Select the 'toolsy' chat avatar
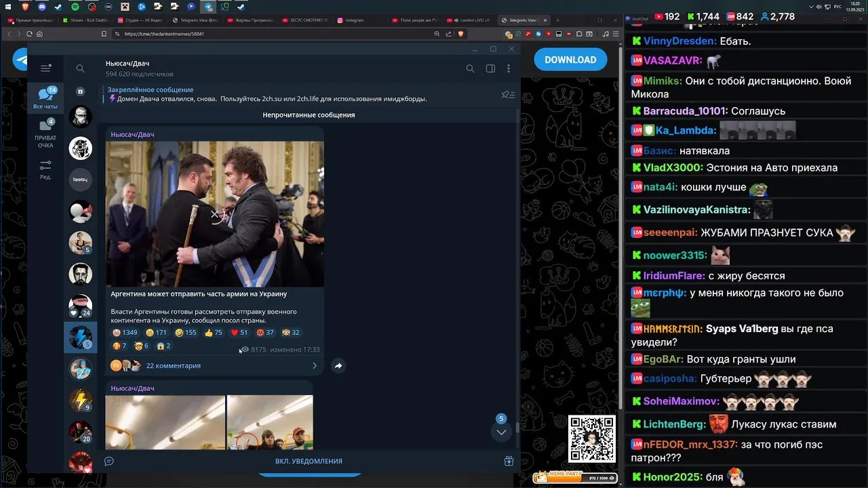 point(80,179)
